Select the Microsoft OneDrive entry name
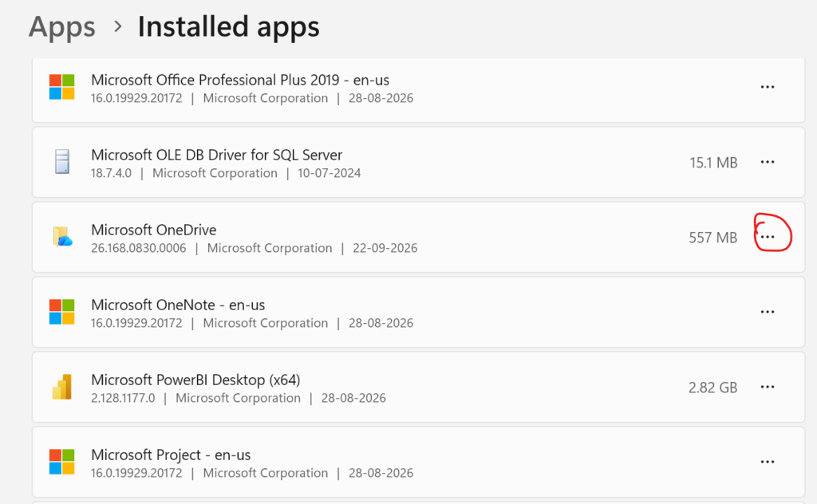Image resolution: width=817 pixels, height=504 pixels. click(154, 230)
